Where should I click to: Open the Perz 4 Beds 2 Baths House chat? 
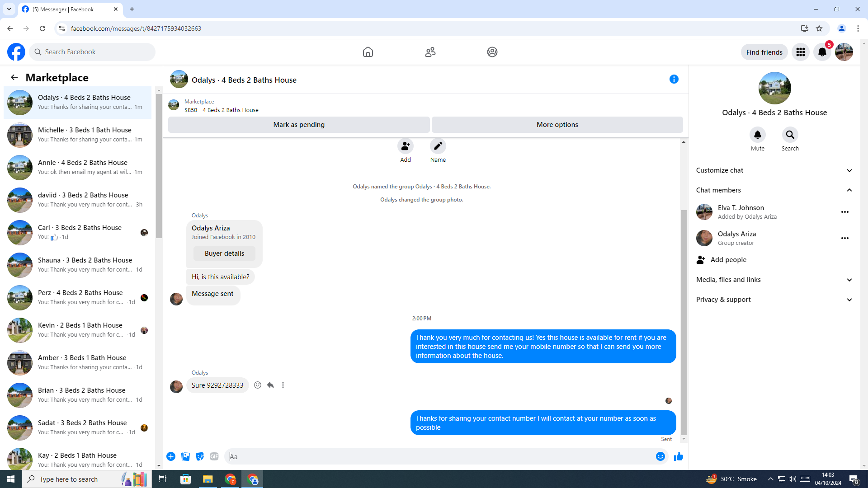click(78, 298)
